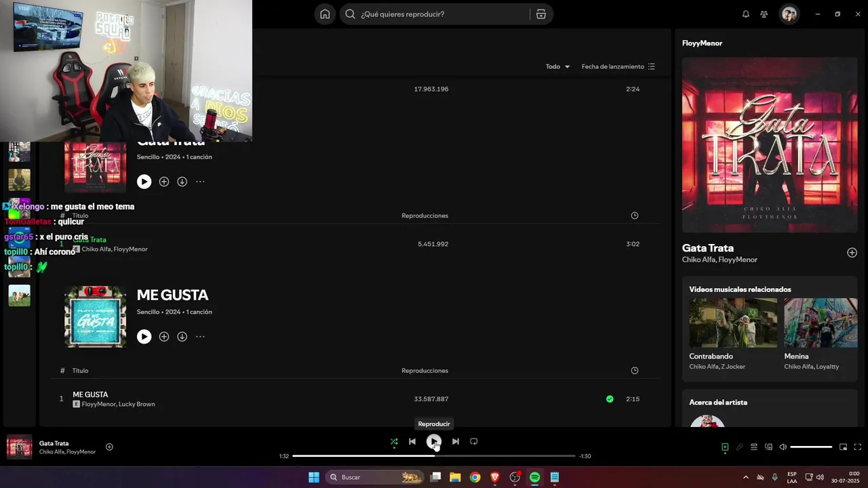The image size is (868, 488).
Task: Click the duration clock icon above ME GUSTA
Action: pyautogui.click(x=635, y=371)
